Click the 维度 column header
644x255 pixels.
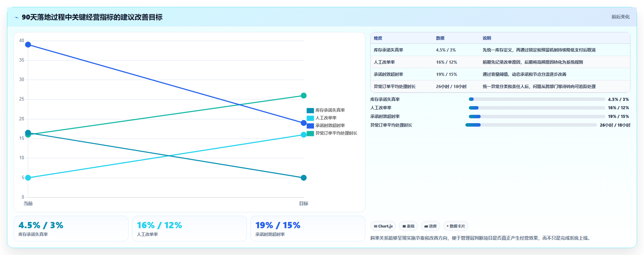(x=378, y=38)
